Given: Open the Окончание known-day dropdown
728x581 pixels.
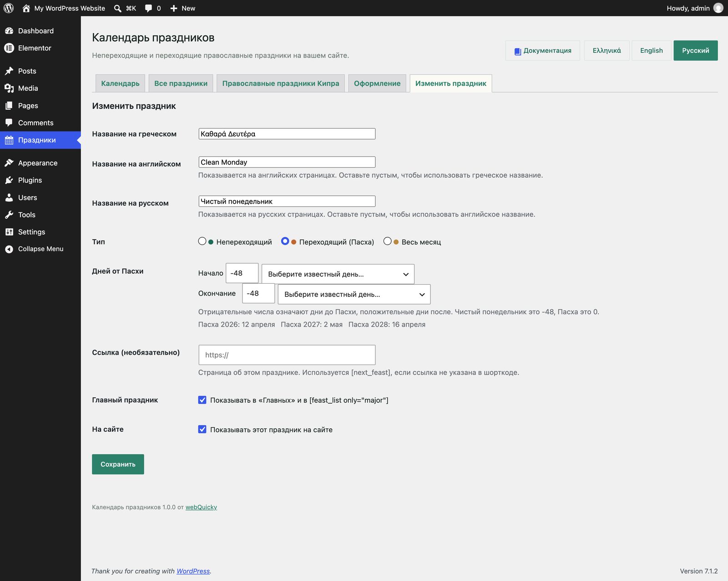Looking at the screenshot, I should tap(354, 294).
